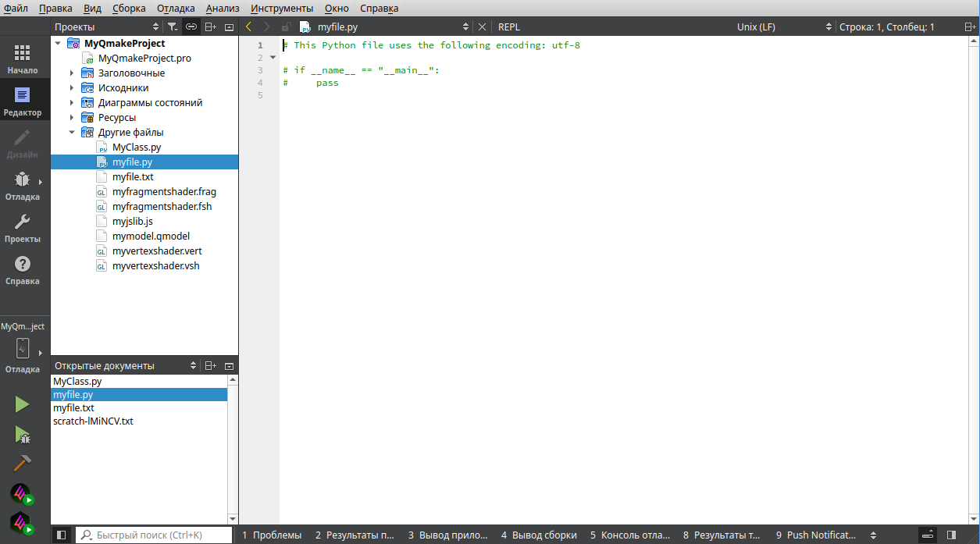Toggle synchronize with editor link icon
This screenshot has height=544, width=980.
point(191,27)
